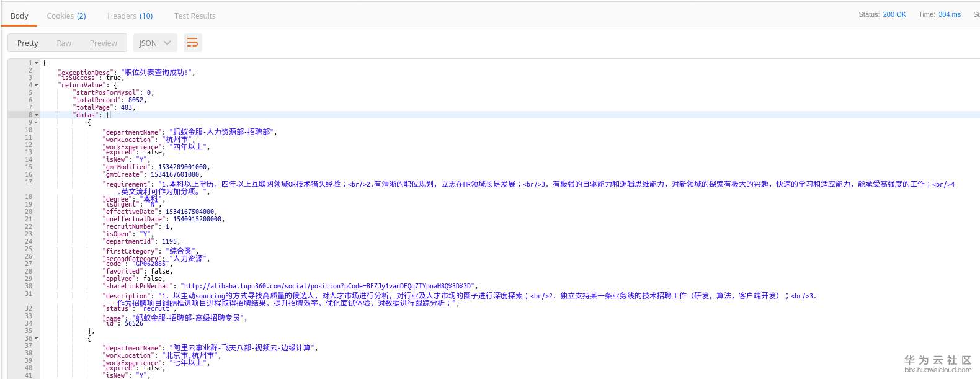Click the departmentName value 蚂蚁金服-人力资源部-招聘部
The image size is (980, 379).
[x=221, y=132]
